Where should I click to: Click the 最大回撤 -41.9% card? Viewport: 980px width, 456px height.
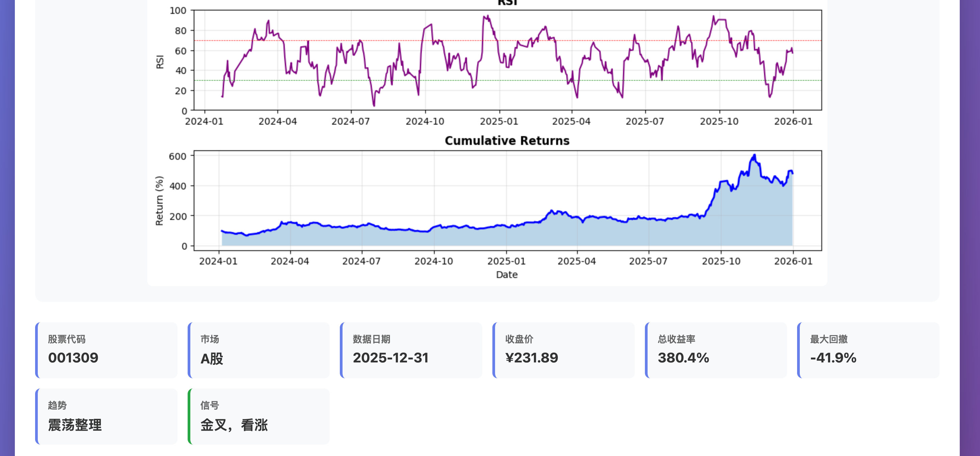click(x=869, y=350)
